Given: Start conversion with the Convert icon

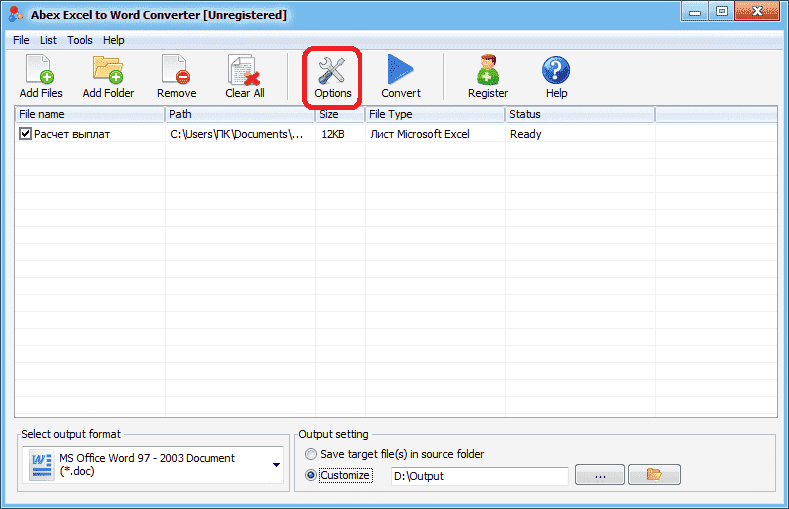Looking at the screenshot, I should (x=400, y=69).
